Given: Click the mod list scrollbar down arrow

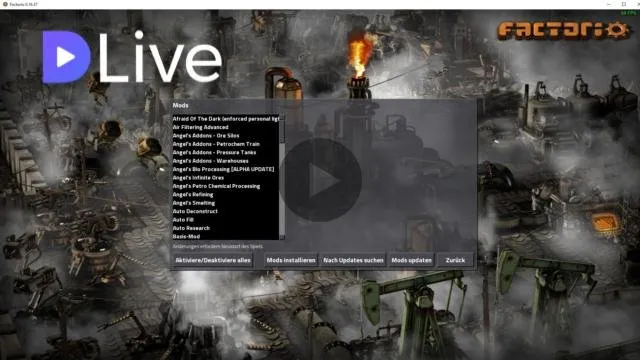Looking at the screenshot, I should tap(282, 237).
